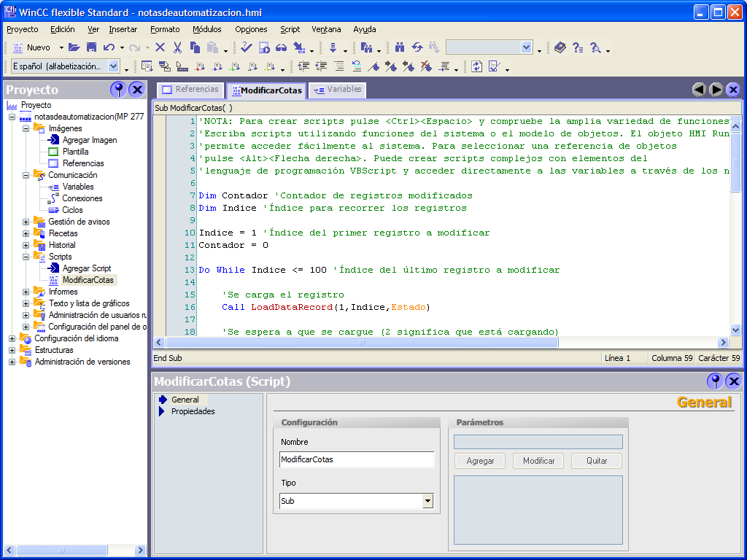Run consistency check with the checkmark icon
This screenshot has height=560, width=747.
[246, 47]
